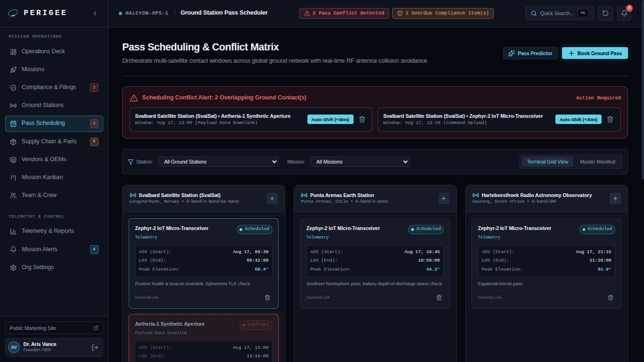Add a pass to Punta Arenas Earth Station
This screenshot has height=362, width=644.
click(444, 198)
